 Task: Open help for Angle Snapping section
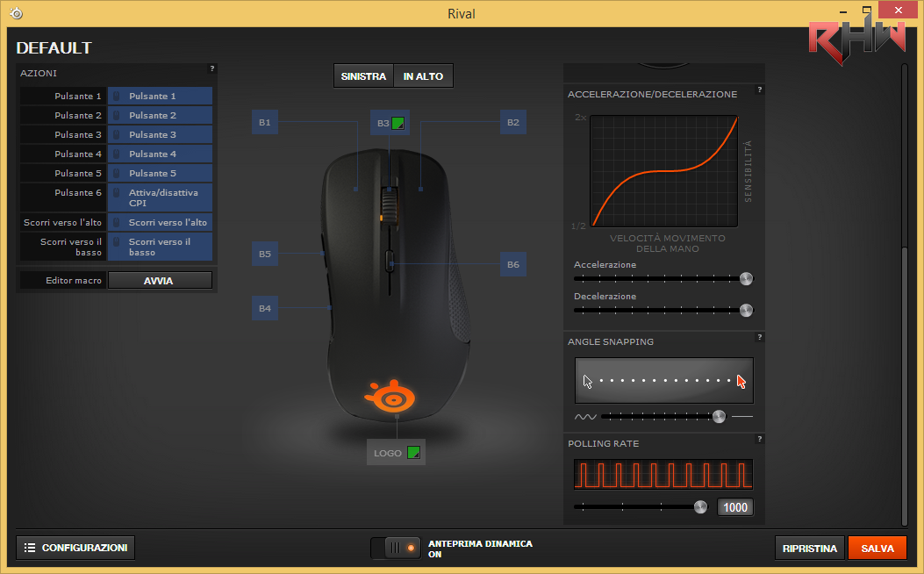coord(760,338)
